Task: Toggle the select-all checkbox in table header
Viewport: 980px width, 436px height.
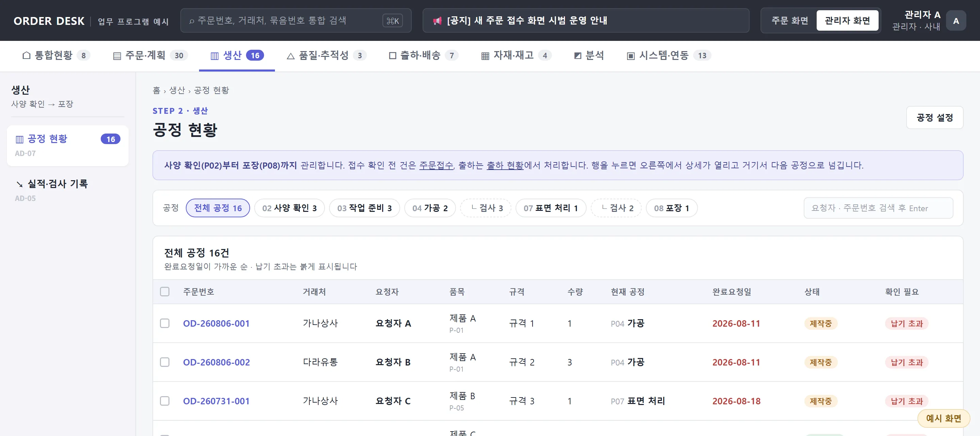Action: 164,292
